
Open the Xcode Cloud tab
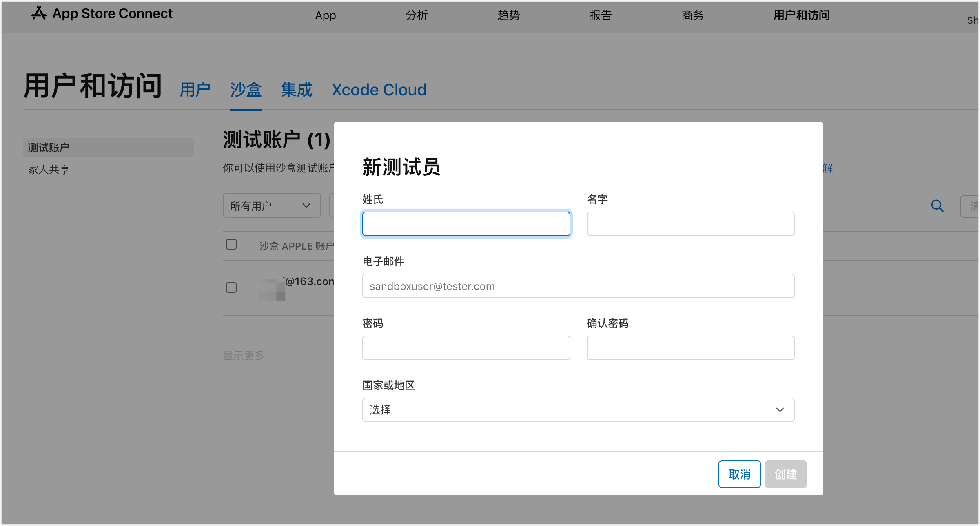(x=379, y=90)
